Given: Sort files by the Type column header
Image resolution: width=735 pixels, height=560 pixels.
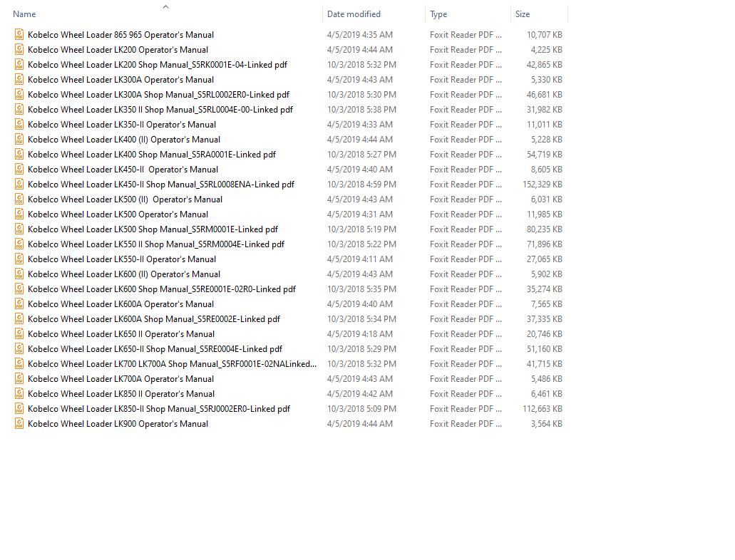Looking at the screenshot, I should tap(438, 14).
